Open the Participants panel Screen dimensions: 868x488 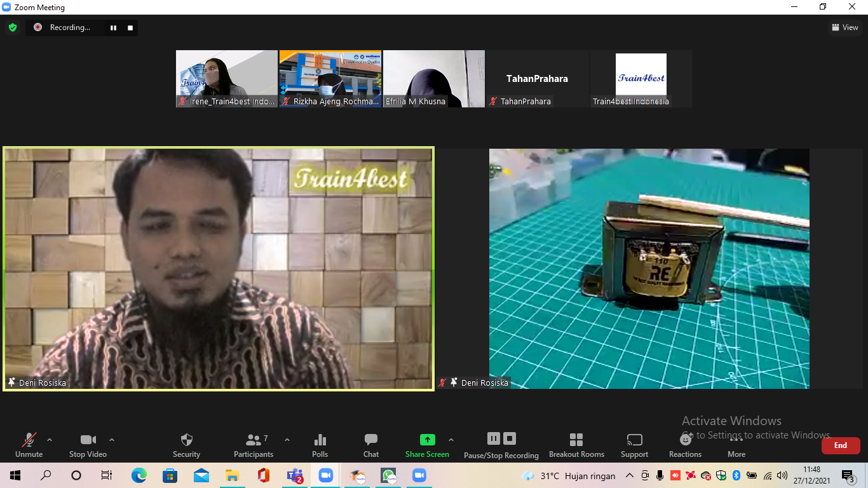254,445
